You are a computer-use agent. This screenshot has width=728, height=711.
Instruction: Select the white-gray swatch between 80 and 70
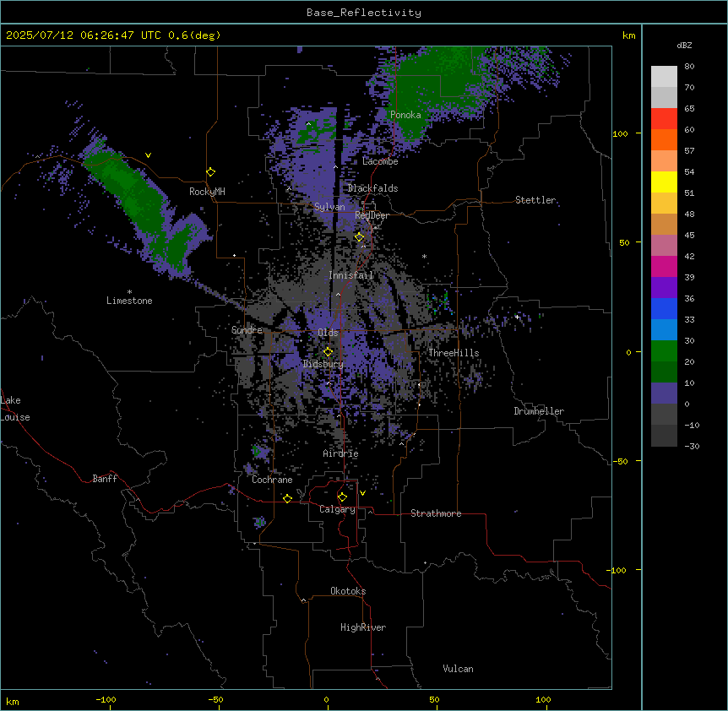click(x=664, y=76)
